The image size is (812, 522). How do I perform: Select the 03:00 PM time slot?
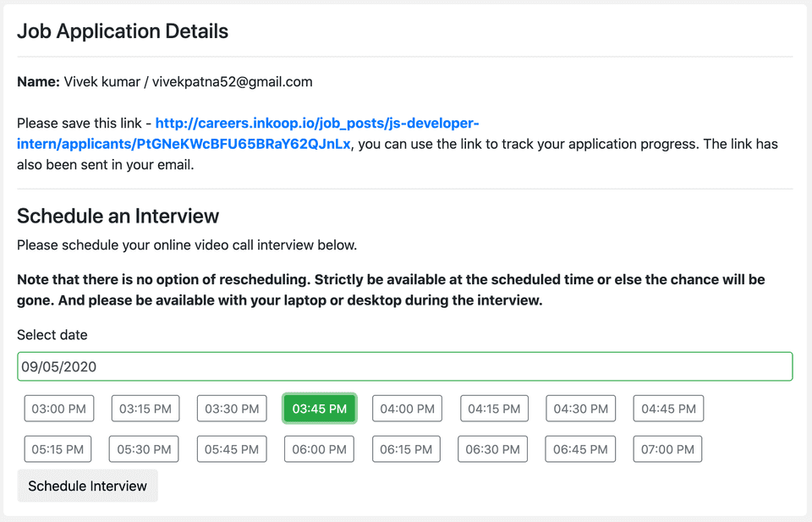[x=58, y=409]
